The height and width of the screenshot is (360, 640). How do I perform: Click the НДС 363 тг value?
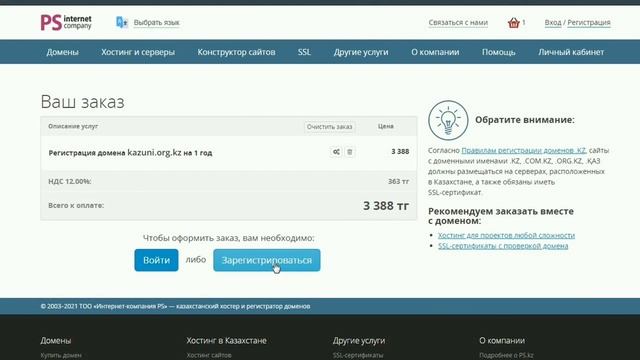[398, 181]
